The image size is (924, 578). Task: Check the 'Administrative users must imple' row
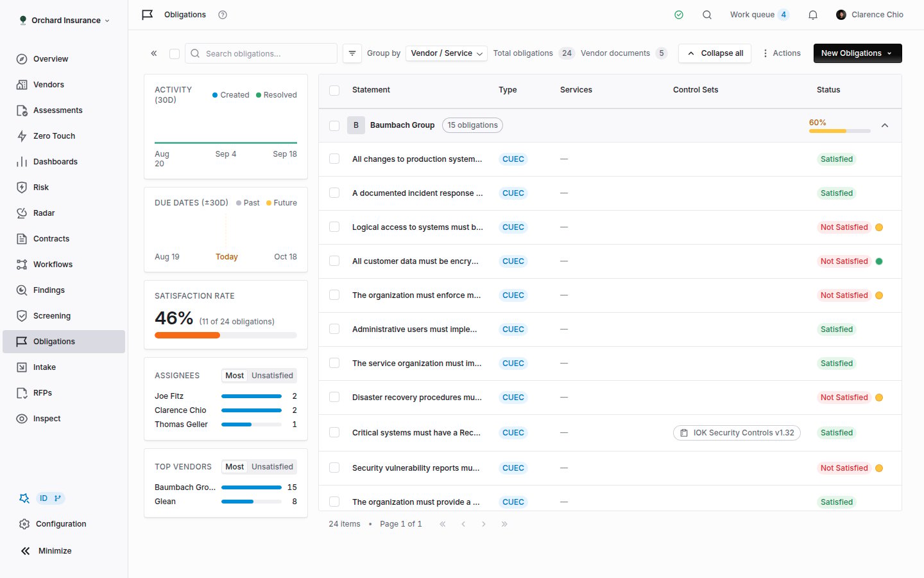(334, 329)
